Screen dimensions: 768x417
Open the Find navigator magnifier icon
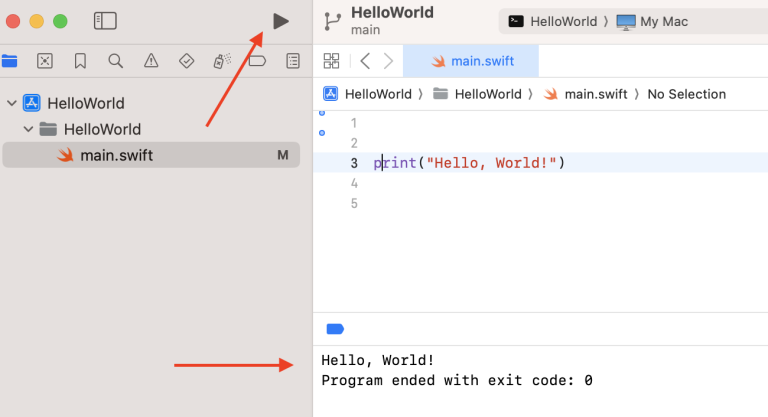point(115,61)
